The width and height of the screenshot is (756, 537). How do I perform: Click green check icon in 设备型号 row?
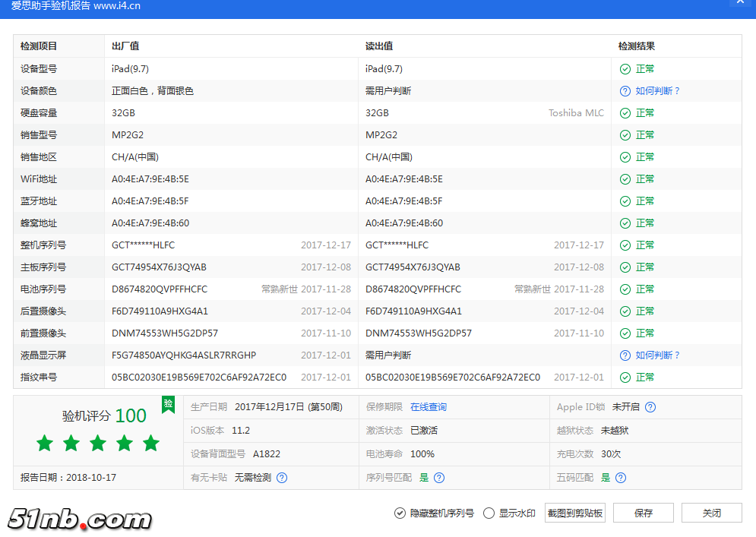point(625,69)
